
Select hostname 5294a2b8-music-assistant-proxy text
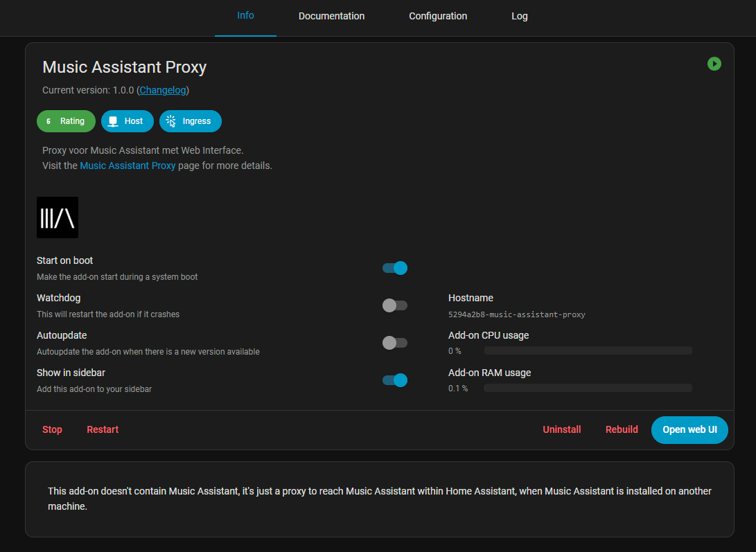point(517,314)
